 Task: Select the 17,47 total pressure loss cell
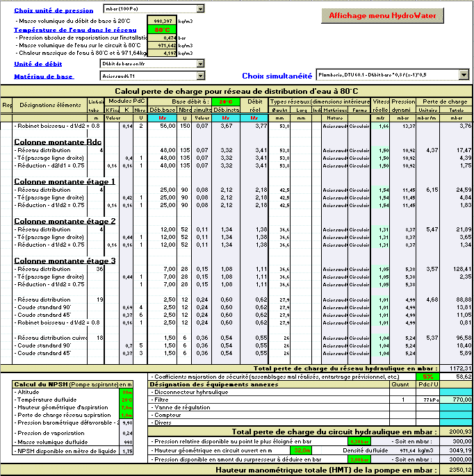coord(456,150)
